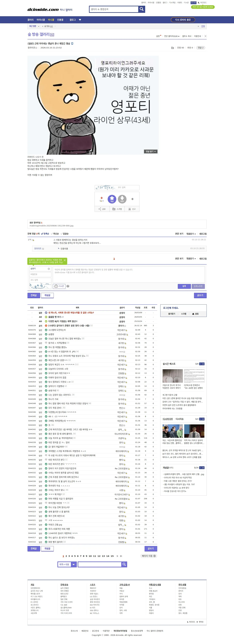Click the notice icon on the 시네티 콘텐츠 일정 post
The height and width of the screenshot is (644, 234).
[x=46, y=326]
